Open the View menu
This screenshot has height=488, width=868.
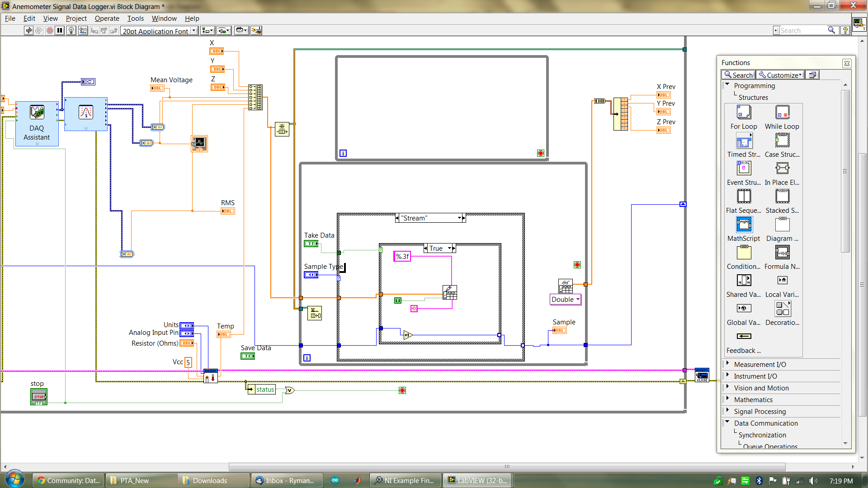pyautogui.click(x=50, y=19)
